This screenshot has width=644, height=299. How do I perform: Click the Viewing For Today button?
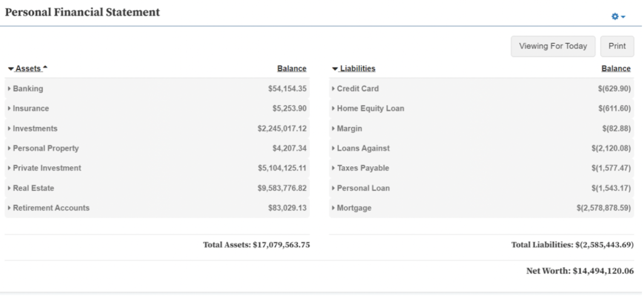(x=553, y=46)
